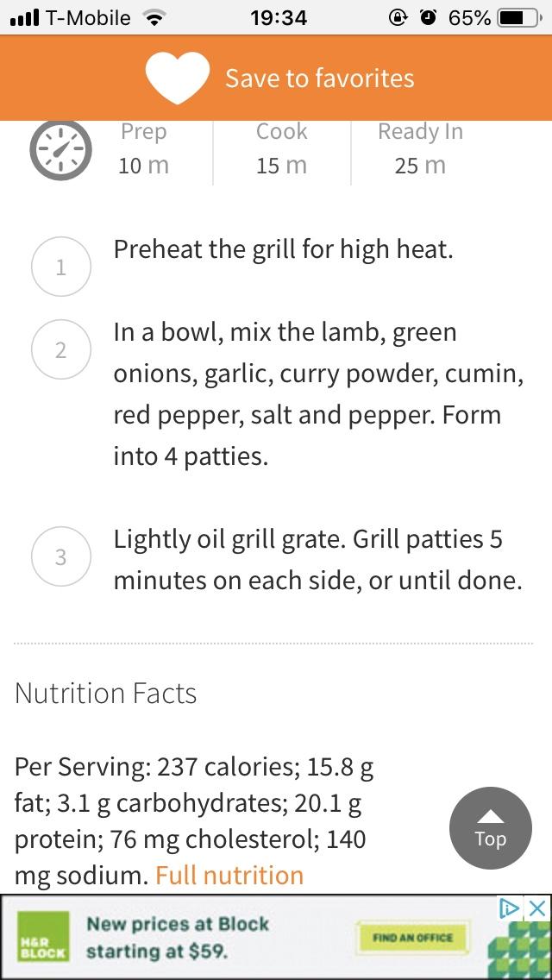The height and width of the screenshot is (980, 552).
Task: Mark step 2 circle as done
Action: [x=60, y=350]
